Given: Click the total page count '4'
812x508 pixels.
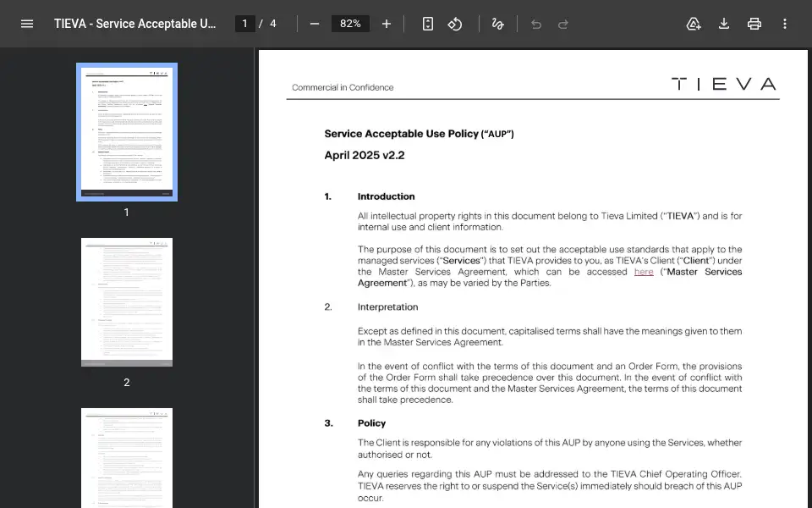Looking at the screenshot, I should [273, 24].
